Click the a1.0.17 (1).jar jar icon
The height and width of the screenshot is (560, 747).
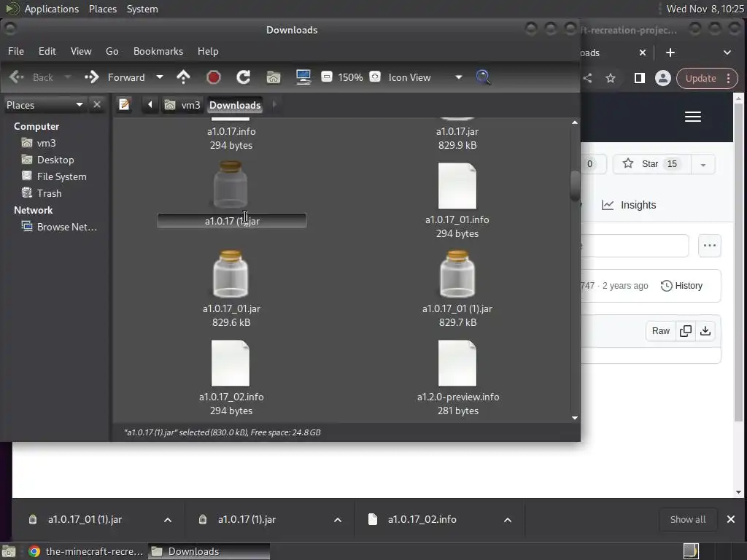click(x=231, y=184)
